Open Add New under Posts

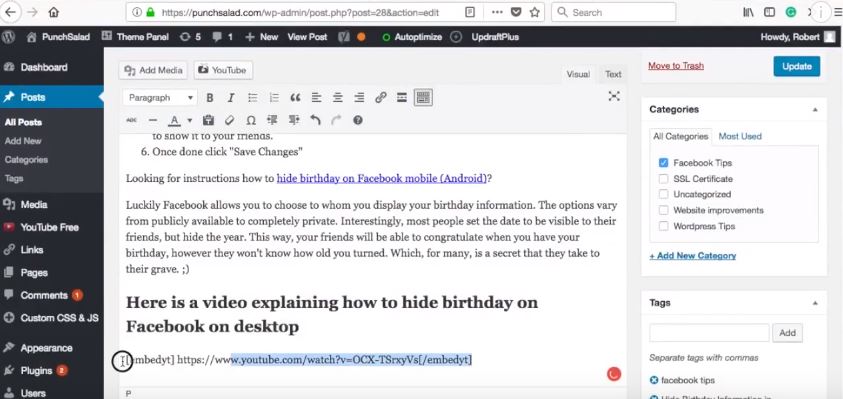point(23,141)
